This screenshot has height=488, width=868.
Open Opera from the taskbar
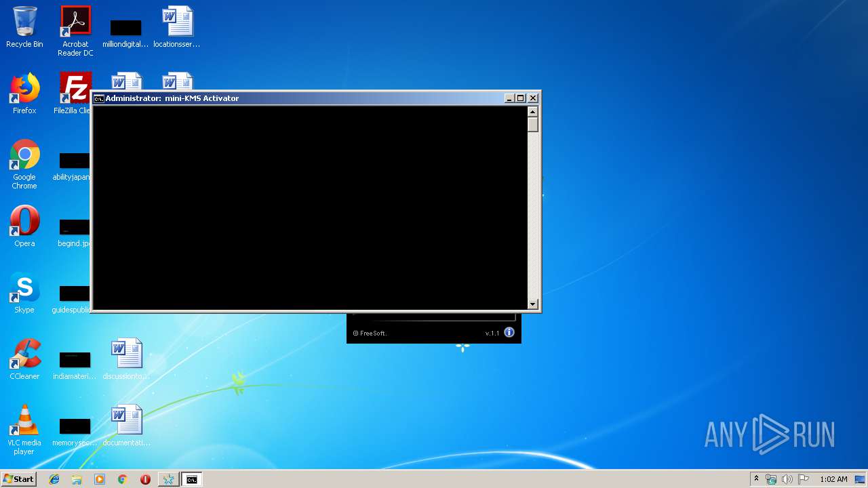pyautogui.click(x=145, y=479)
